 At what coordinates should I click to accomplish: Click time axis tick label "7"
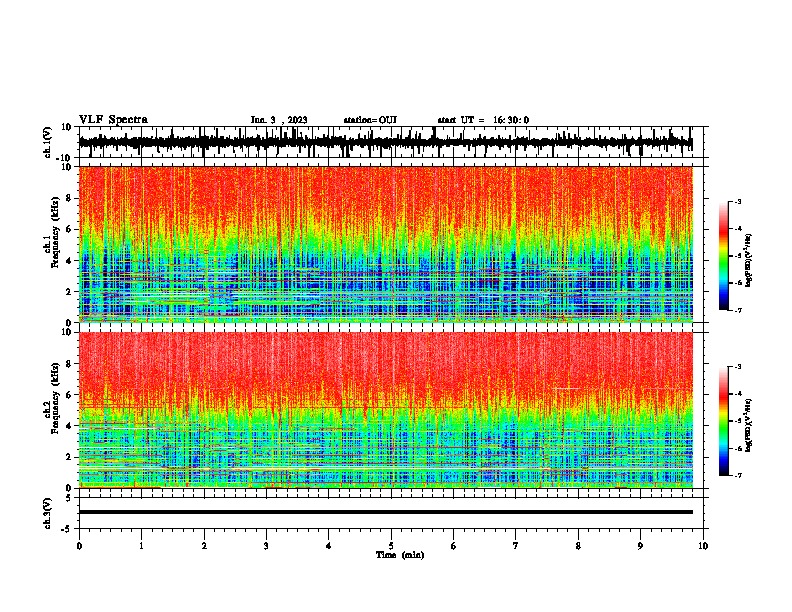pyautogui.click(x=516, y=546)
